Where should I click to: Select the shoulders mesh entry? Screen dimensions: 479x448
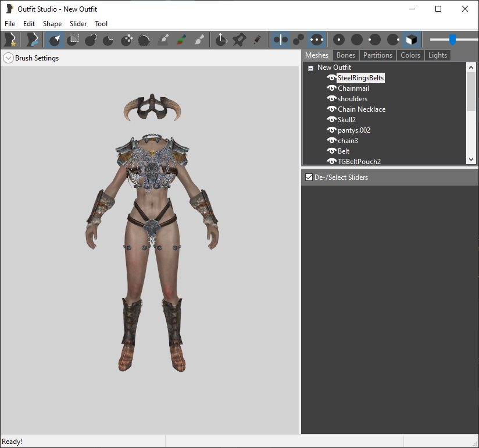click(x=352, y=99)
